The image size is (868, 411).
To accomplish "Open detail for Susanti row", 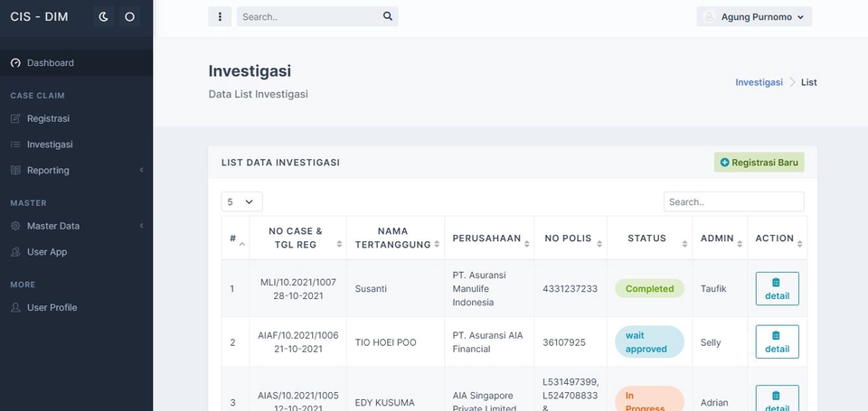I will click(x=778, y=289).
